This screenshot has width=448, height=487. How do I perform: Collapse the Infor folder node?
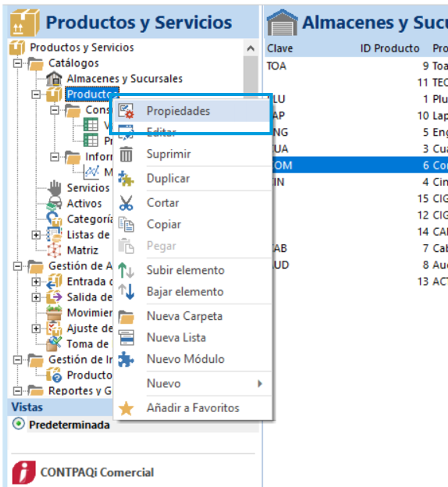point(55,157)
